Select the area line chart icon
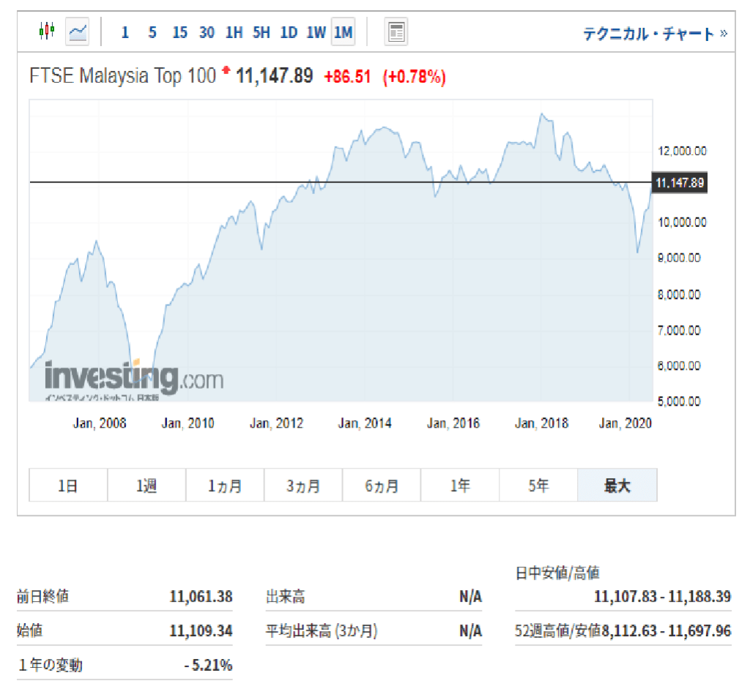 [78, 31]
